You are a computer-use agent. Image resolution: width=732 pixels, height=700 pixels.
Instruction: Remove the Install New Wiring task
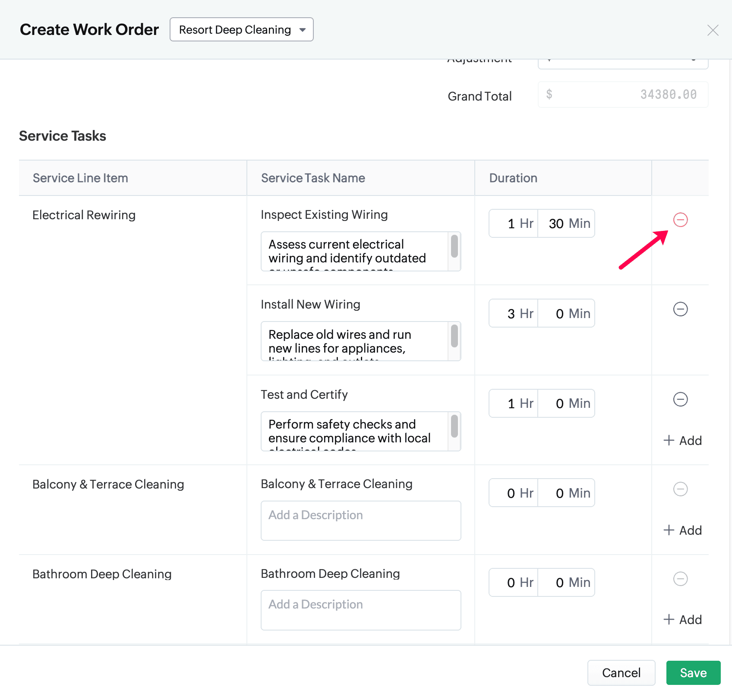click(680, 309)
